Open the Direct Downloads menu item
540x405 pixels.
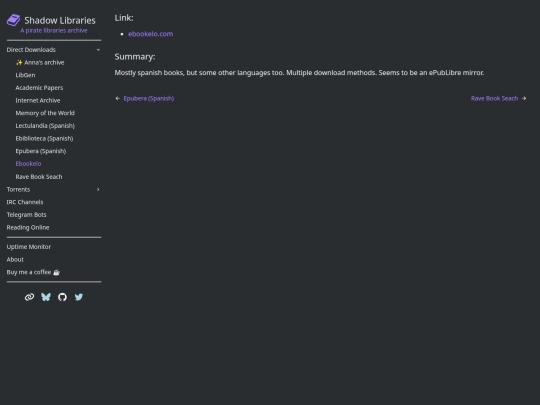tap(31, 50)
